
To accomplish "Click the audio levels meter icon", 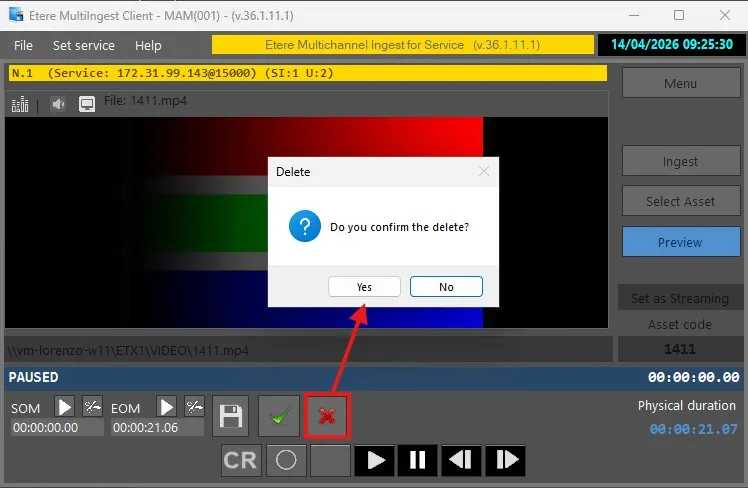I will tap(19, 103).
